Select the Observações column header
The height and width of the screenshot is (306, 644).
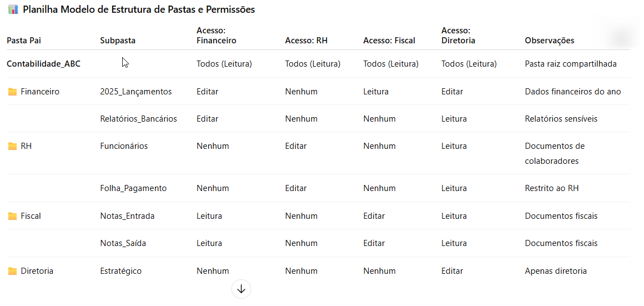coord(549,41)
